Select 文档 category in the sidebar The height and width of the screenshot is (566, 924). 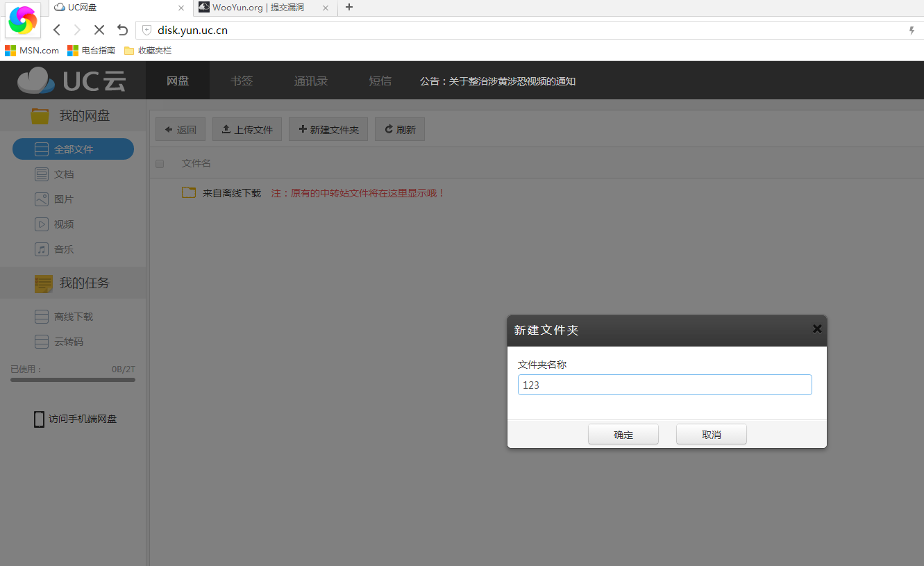(x=54, y=174)
